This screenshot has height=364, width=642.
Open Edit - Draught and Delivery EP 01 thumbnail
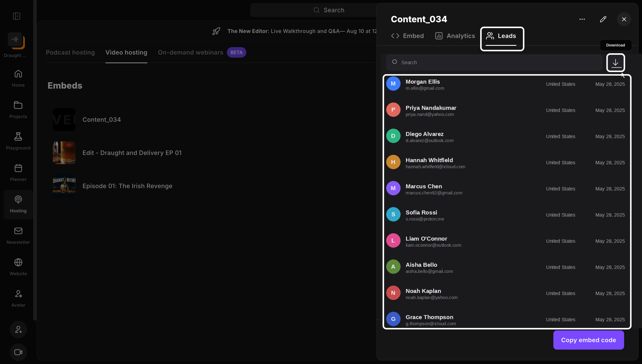point(64,153)
